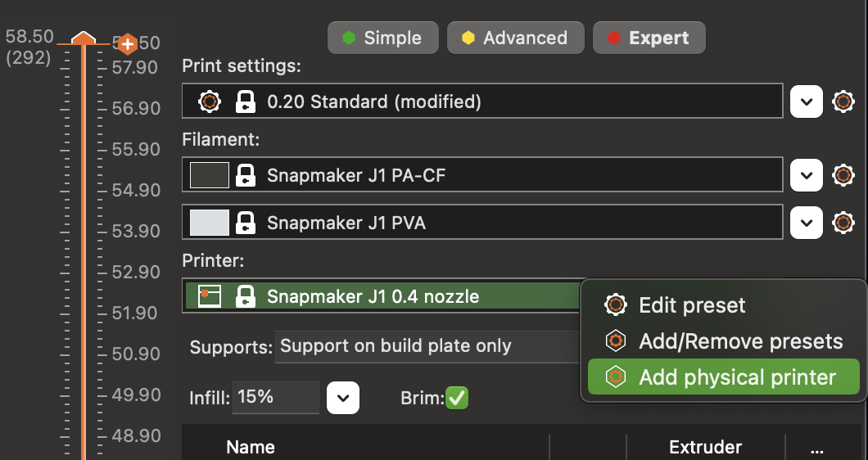The image size is (868, 460).
Task: Click hexagon icon next to Add/Remove presets
Action: point(615,341)
